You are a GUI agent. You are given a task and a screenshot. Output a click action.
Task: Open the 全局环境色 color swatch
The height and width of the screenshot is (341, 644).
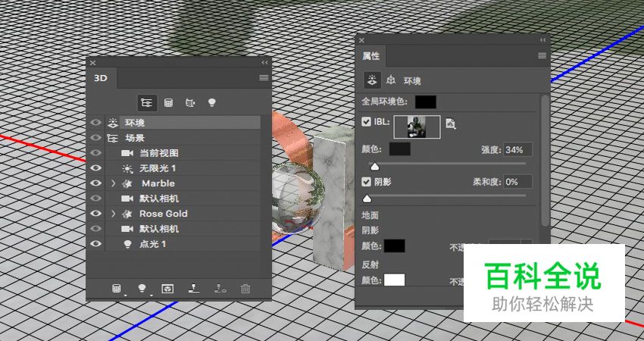click(x=426, y=102)
